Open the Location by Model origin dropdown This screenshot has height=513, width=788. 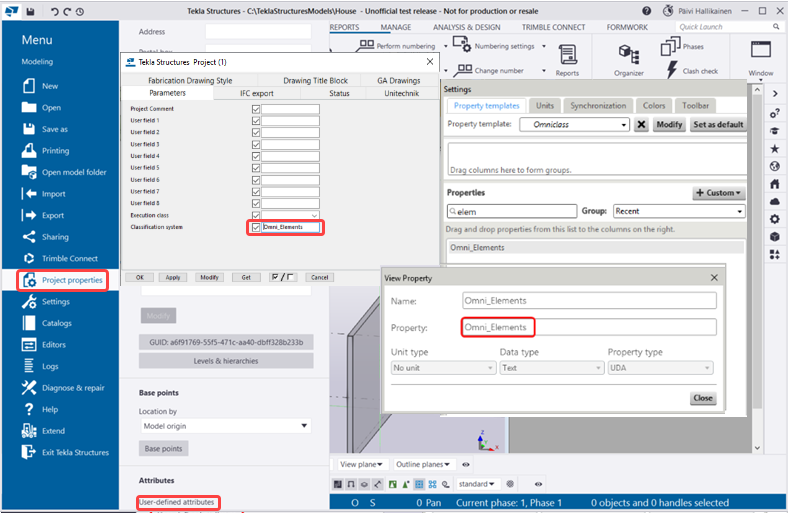point(225,426)
